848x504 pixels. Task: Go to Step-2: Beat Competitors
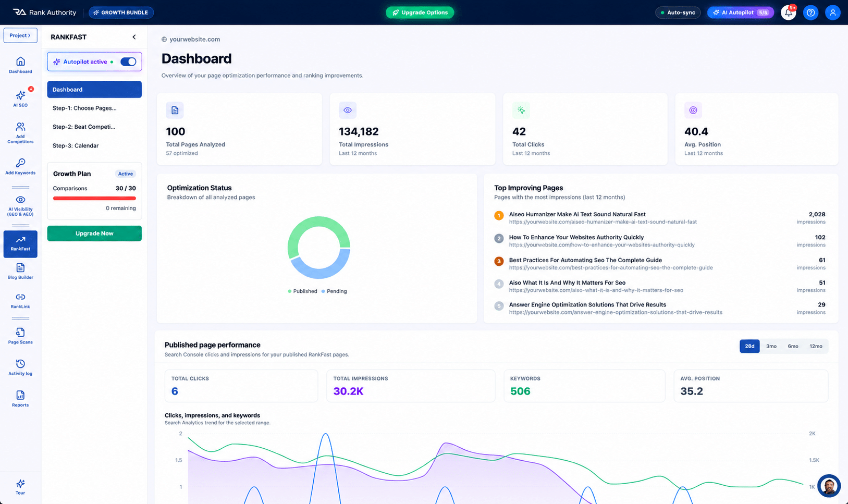[94, 127]
